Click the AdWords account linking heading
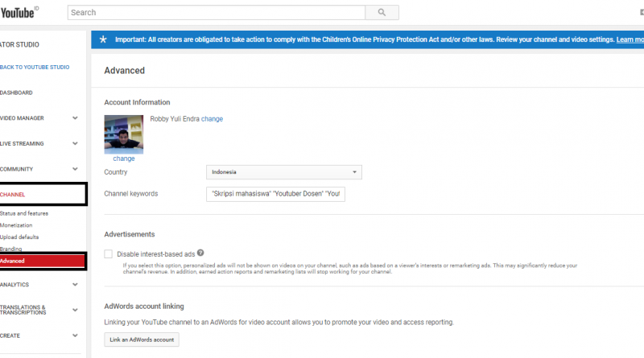Viewport: 644px width, 358px height. [144, 307]
